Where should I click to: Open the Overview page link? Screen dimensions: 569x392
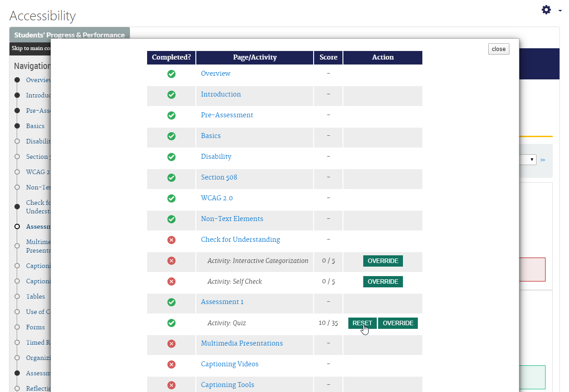[216, 74]
